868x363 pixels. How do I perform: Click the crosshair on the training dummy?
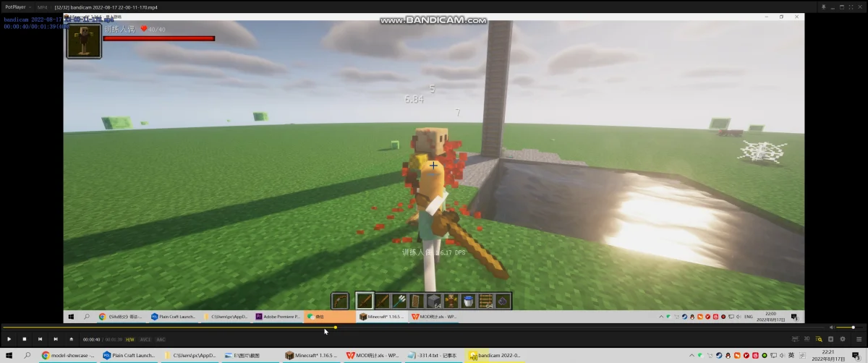point(433,166)
